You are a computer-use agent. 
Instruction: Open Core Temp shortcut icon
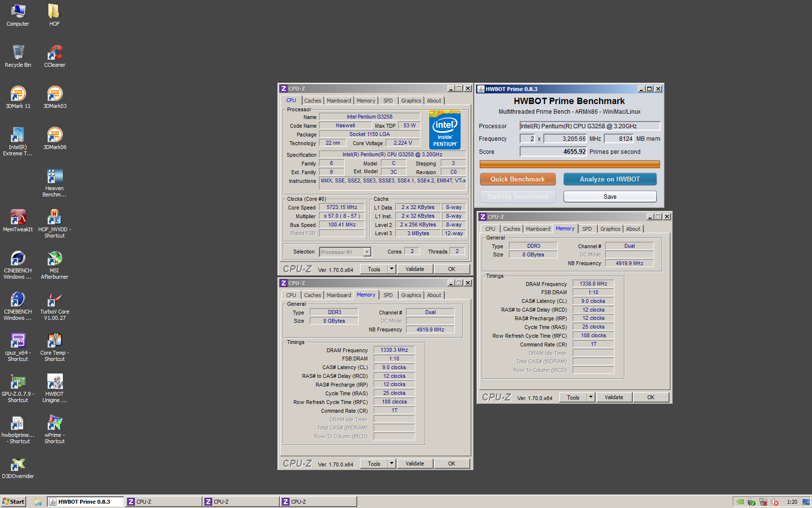(55, 347)
